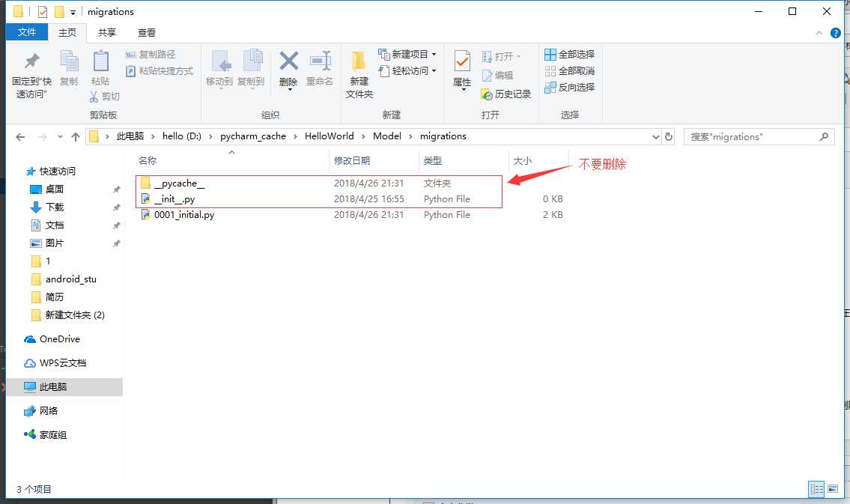This screenshot has height=504, width=850.
Task: Click Select all (全部选择)
Action: click(569, 54)
